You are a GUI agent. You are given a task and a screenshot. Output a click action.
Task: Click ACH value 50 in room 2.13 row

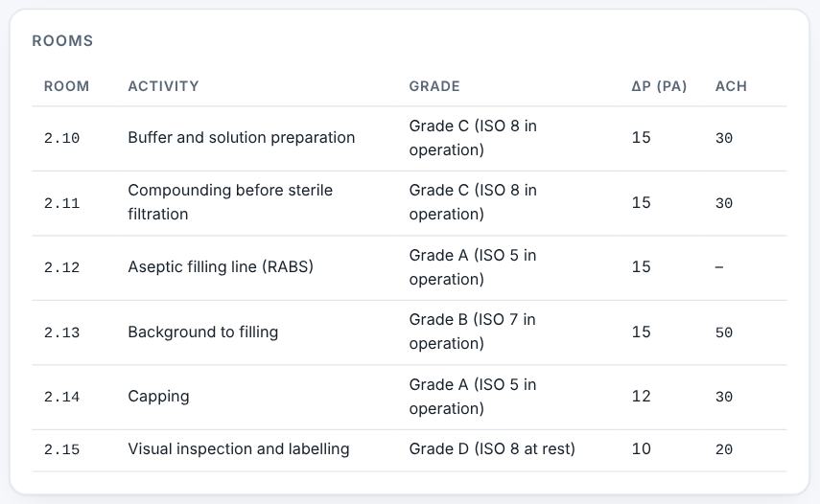(x=724, y=332)
